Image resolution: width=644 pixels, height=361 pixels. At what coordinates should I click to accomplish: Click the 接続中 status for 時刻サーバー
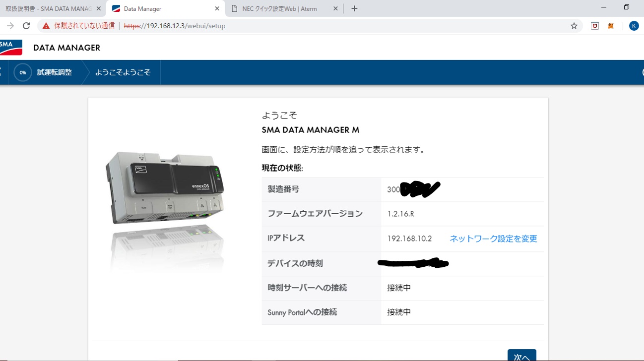(399, 288)
